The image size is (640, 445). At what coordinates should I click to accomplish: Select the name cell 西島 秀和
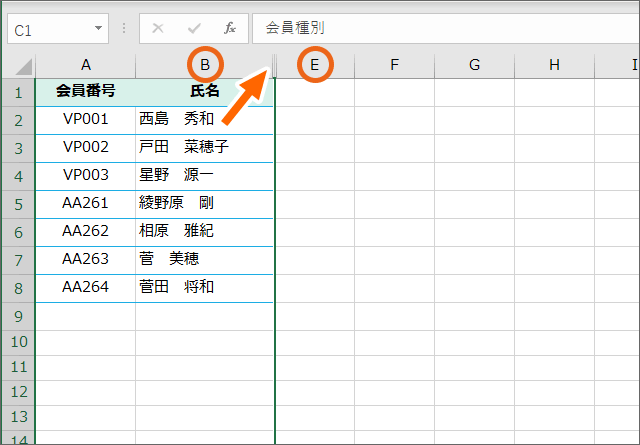pos(204,120)
